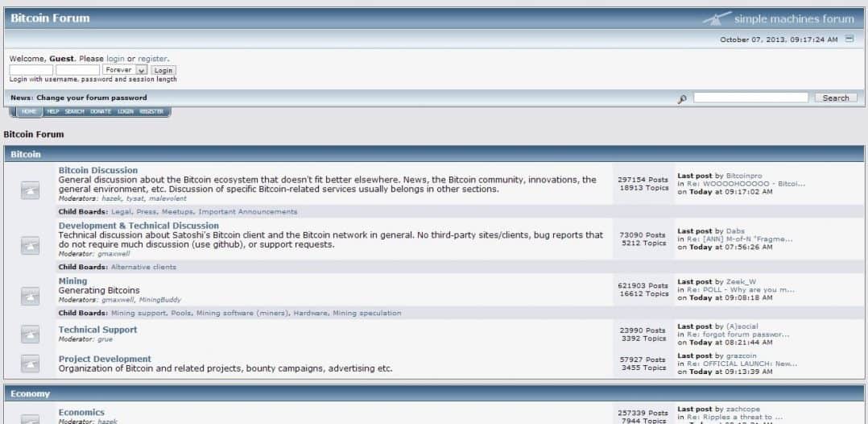The height and width of the screenshot is (424, 868).
Task: View moderator tysat's profile
Action: pyautogui.click(x=134, y=198)
